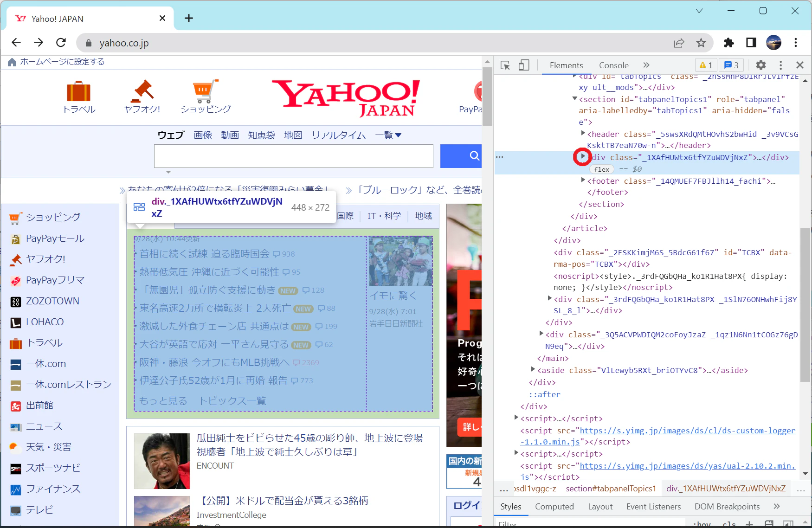Open 一休.com in the left sidebar
Screen dimensions: 812x528
pos(46,364)
